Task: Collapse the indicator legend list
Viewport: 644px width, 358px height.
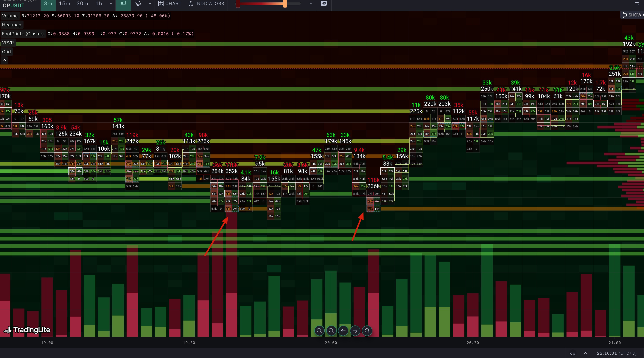Action: click(x=4, y=60)
